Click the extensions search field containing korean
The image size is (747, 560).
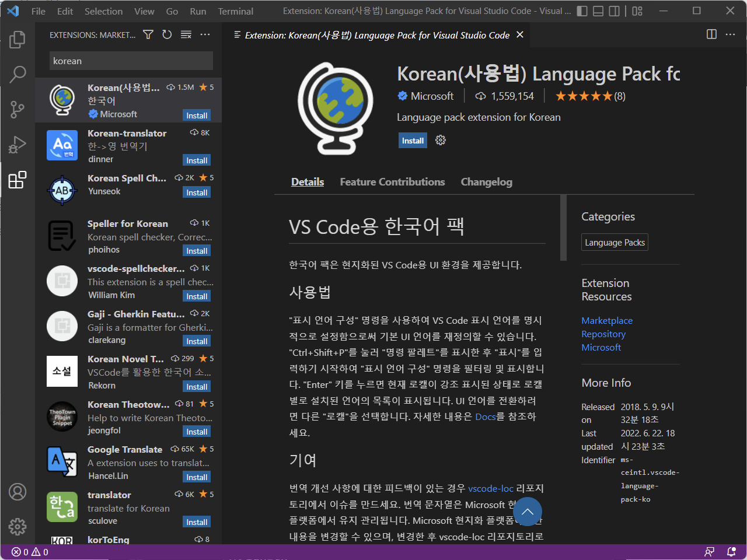tap(131, 61)
